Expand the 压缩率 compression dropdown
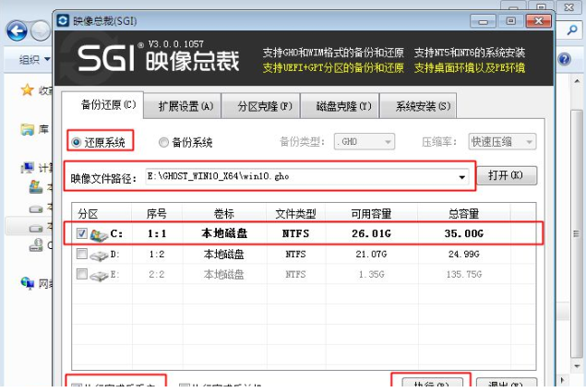 pyautogui.click(x=530, y=142)
